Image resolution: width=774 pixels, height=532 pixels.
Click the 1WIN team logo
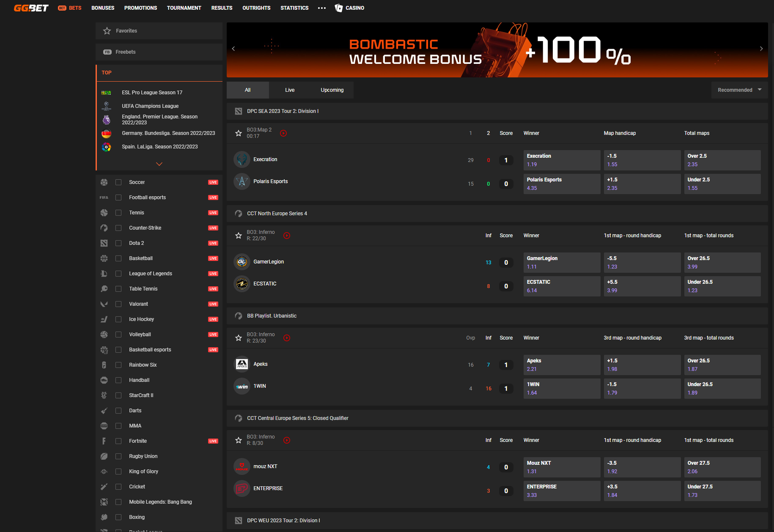[242, 386]
